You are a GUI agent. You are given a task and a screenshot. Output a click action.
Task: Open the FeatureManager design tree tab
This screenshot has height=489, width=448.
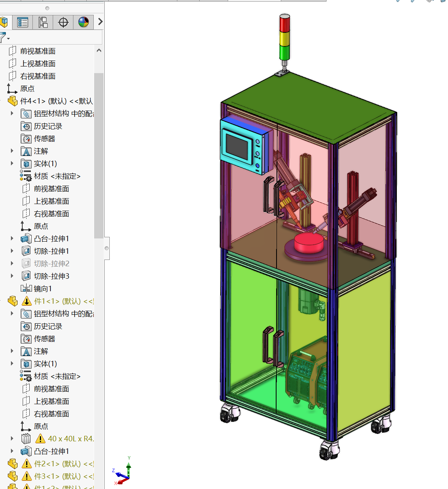5,22
